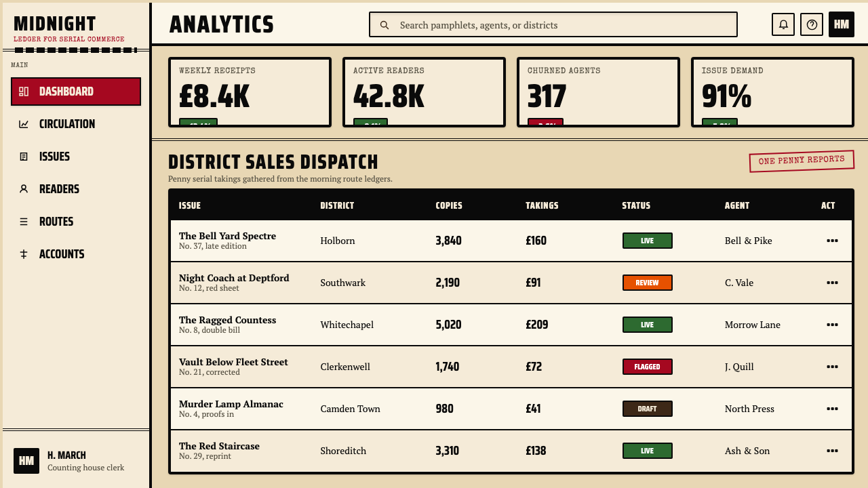Open the Active Readers card

(424, 92)
